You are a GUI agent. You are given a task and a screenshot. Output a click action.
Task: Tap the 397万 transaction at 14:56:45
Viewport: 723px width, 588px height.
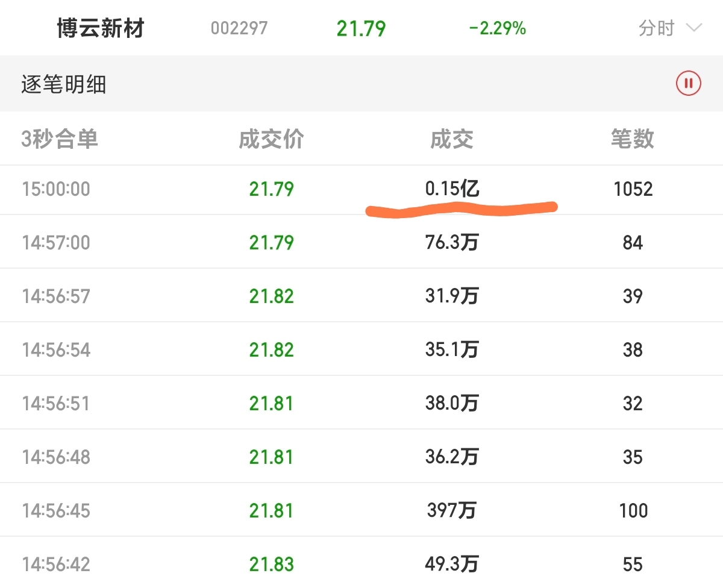tap(452, 511)
